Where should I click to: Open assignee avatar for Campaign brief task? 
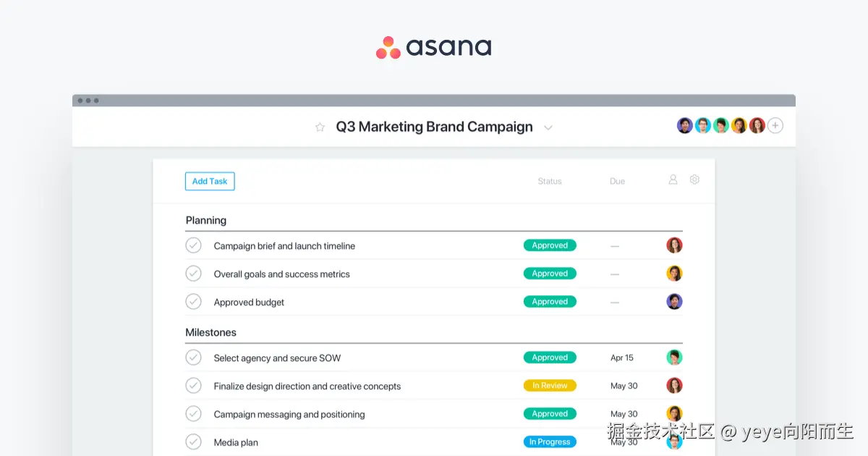(x=674, y=245)
